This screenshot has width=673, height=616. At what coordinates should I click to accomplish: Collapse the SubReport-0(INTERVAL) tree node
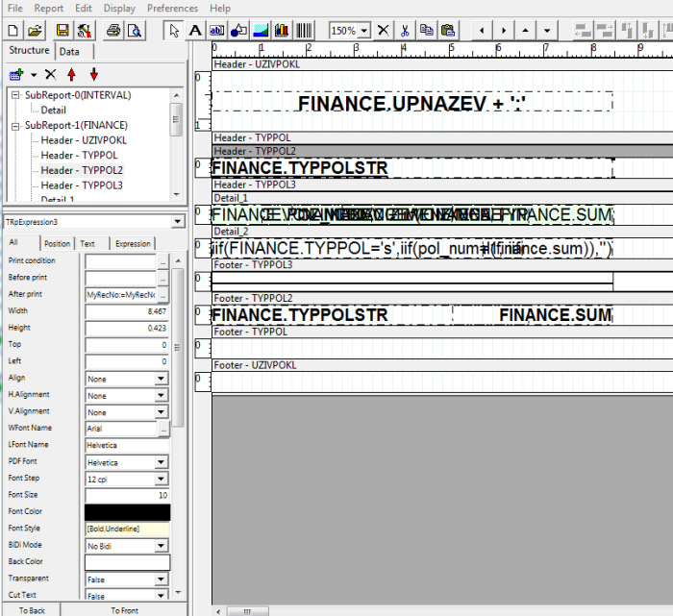(x=15, y=95)
